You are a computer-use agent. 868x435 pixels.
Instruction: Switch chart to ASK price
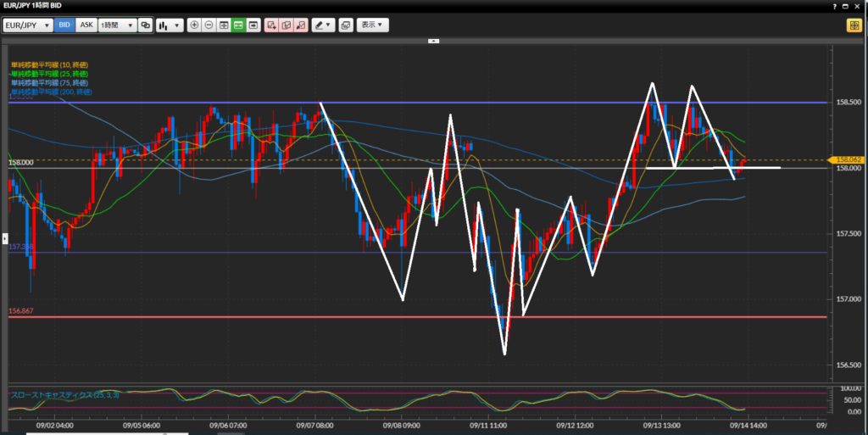pos(86,25)
